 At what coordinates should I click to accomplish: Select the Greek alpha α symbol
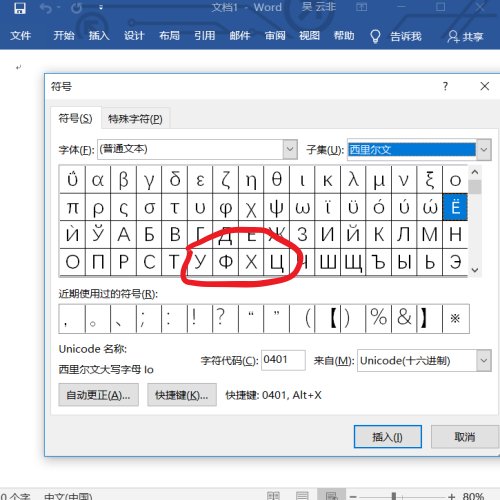click(98, 180)
